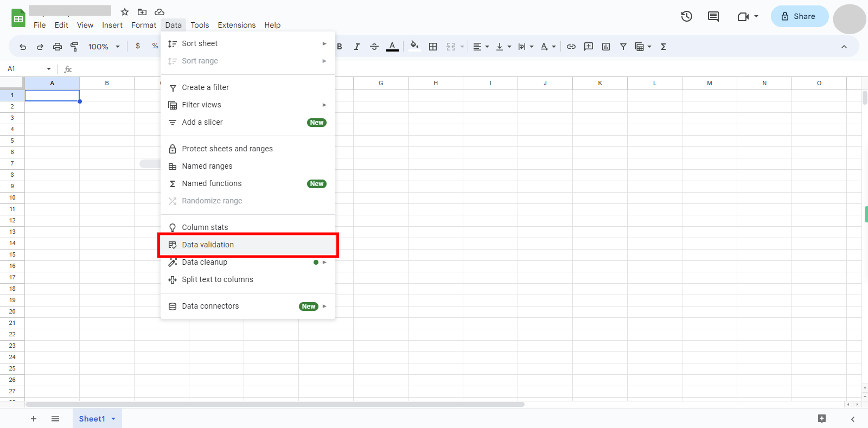Click the Undo arrow icon
The width and height of the screenshot is (868, 428).
tap(23, 47)
